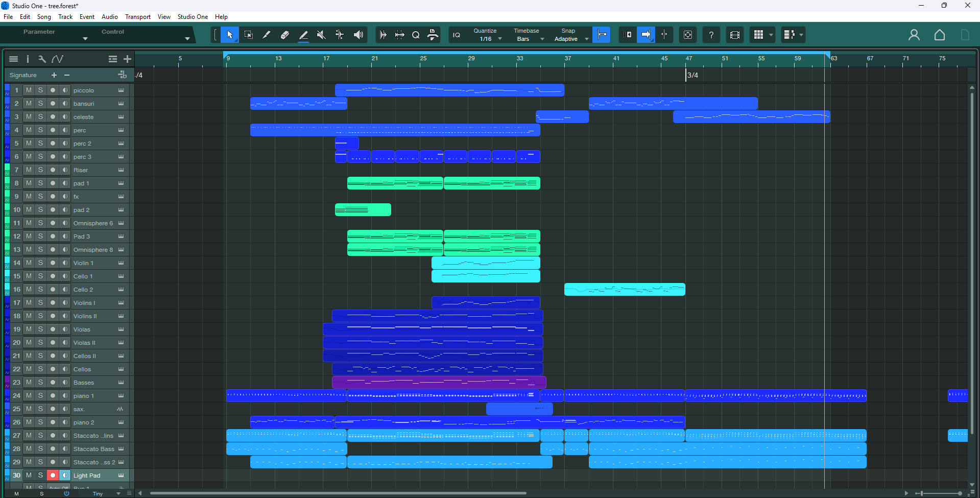The width and height of the screenshot is (980, 498).
Task: Disable record arm on Light Pad track
Action: coord(53,476)
